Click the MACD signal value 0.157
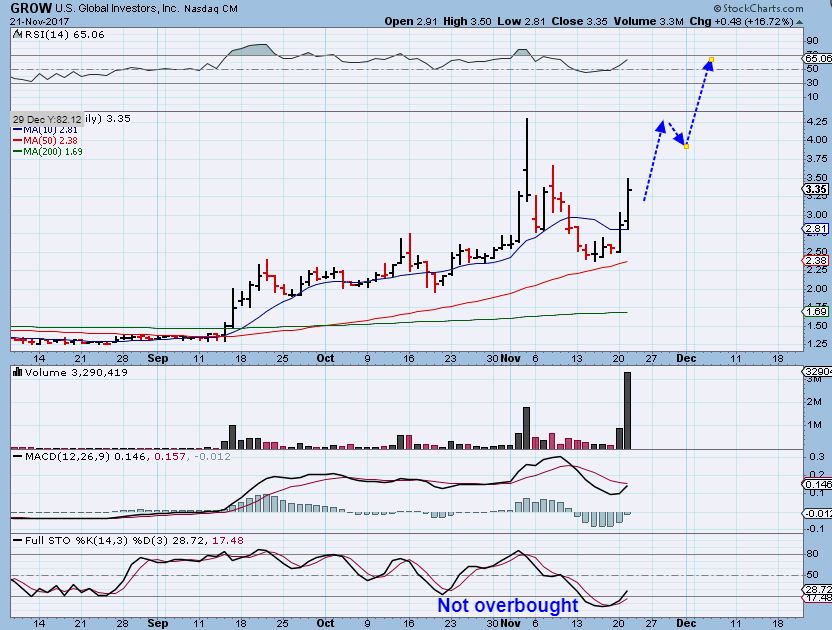The width and height of the screenshot is (832, 630). pos(170,456)
